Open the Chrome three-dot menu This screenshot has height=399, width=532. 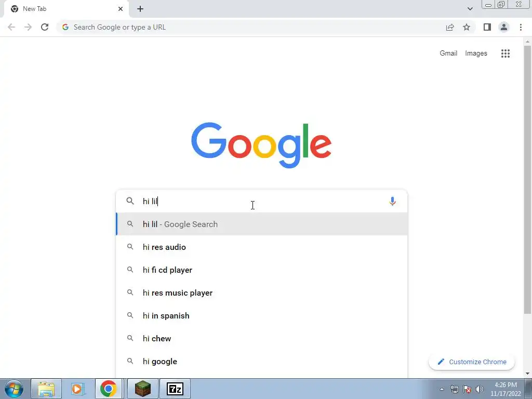[521, 27]
